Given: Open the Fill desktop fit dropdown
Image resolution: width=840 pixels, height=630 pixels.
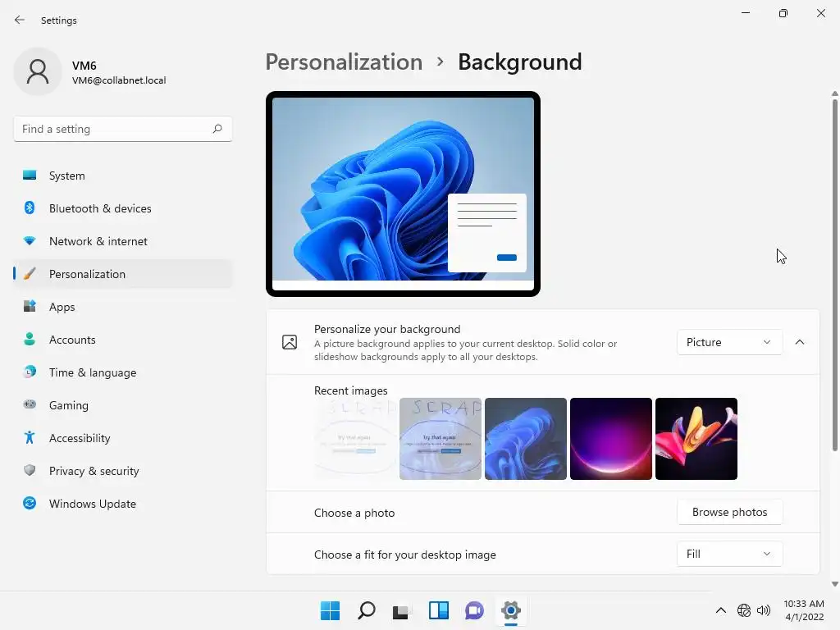Looking at the screenshot, I should 729,554.
